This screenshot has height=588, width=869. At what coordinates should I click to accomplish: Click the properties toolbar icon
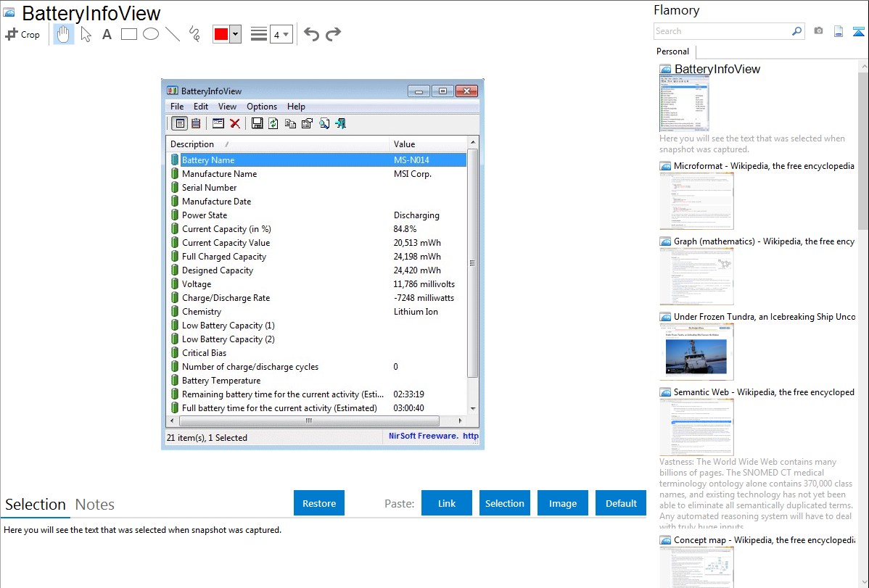[307, 123]
